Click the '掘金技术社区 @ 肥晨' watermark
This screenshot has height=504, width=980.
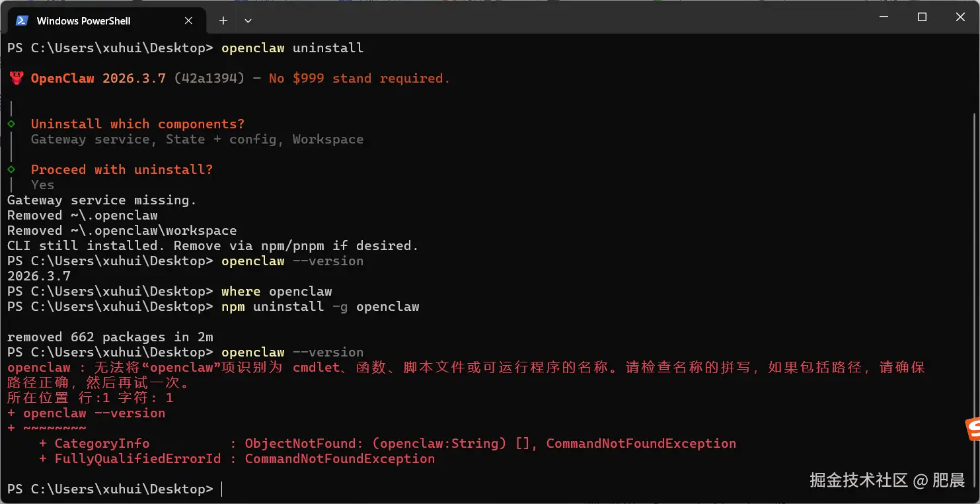(x=887, y=480)
